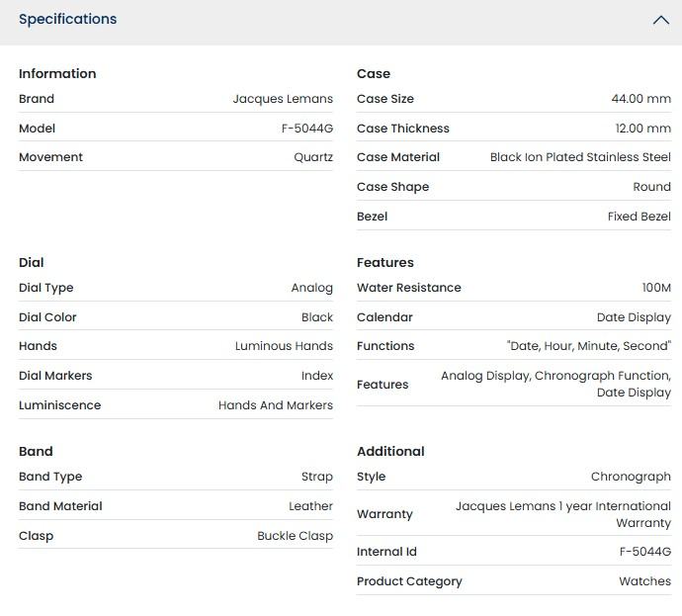Image resolution: width=682 pixels, height=616 pixels.
Task: Select the Functions row value text
Action: pos(589,346)
